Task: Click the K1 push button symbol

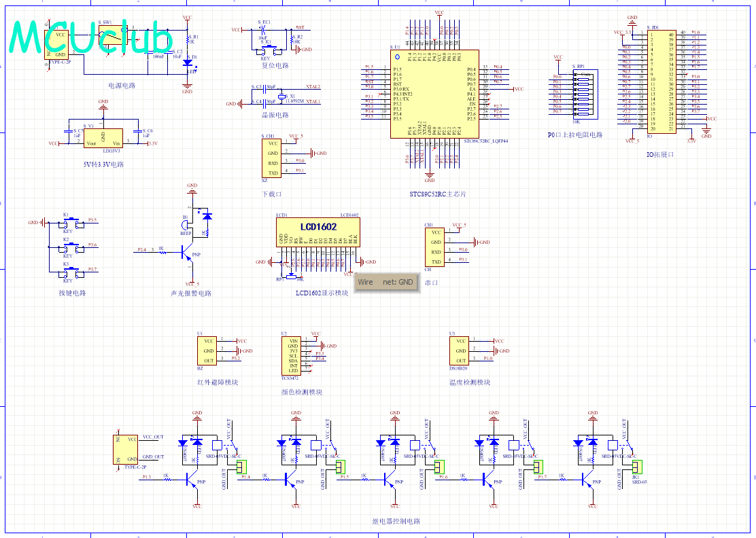Action: coord(67,223)
